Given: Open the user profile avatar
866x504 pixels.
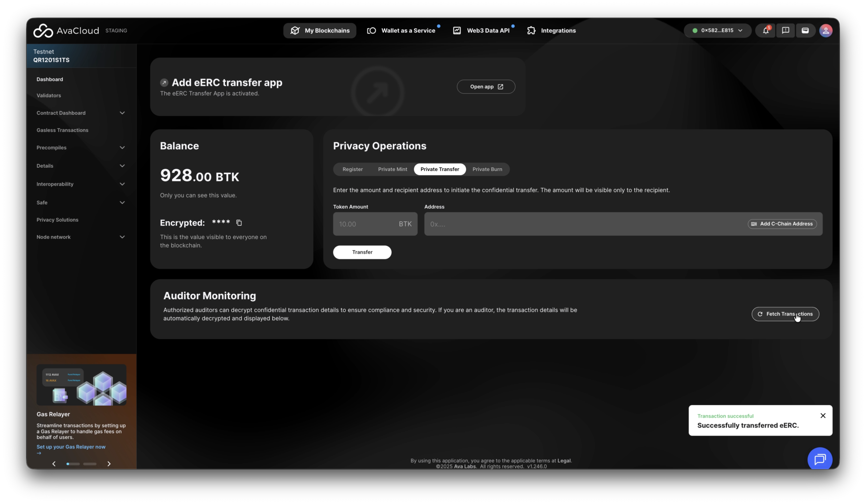Looking at the screenshot, I should coord(826,31).
